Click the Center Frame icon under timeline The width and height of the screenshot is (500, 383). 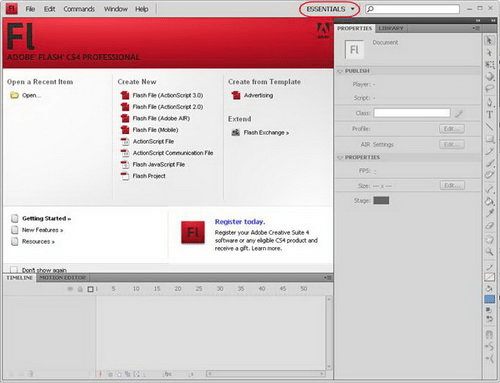click(99, 374)
